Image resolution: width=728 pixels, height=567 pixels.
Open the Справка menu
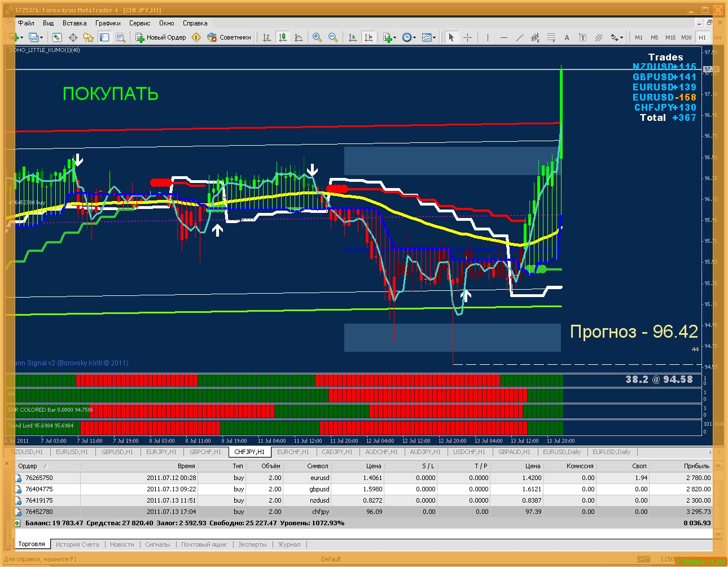195,23
